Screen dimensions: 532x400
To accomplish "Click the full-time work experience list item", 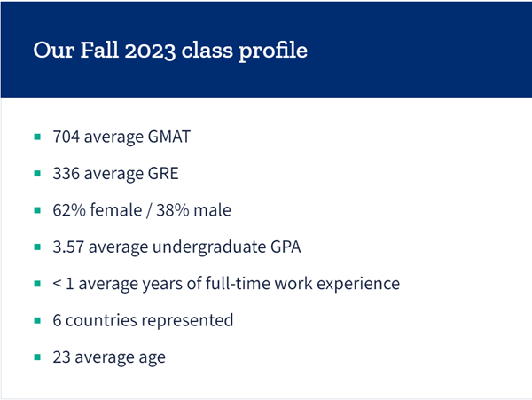I will (x=226, y=284).
